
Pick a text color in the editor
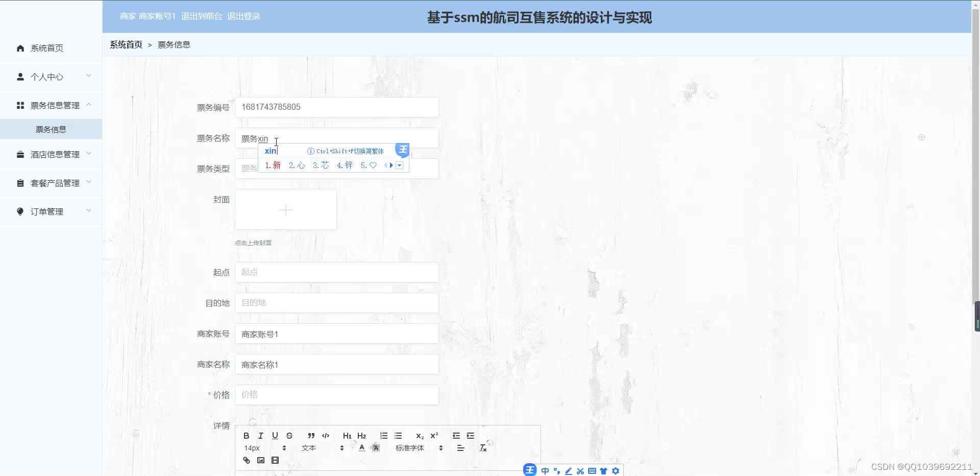361,448
